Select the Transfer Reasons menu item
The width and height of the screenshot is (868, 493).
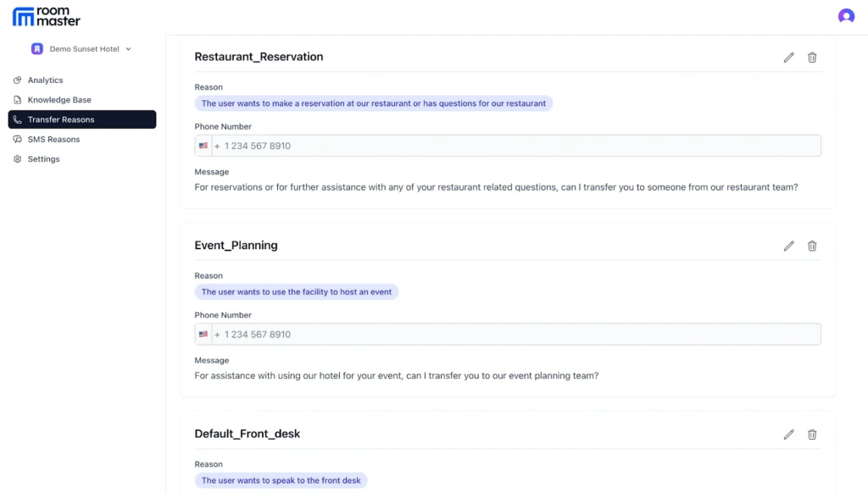pyautogui.click(x=82, y=119)
